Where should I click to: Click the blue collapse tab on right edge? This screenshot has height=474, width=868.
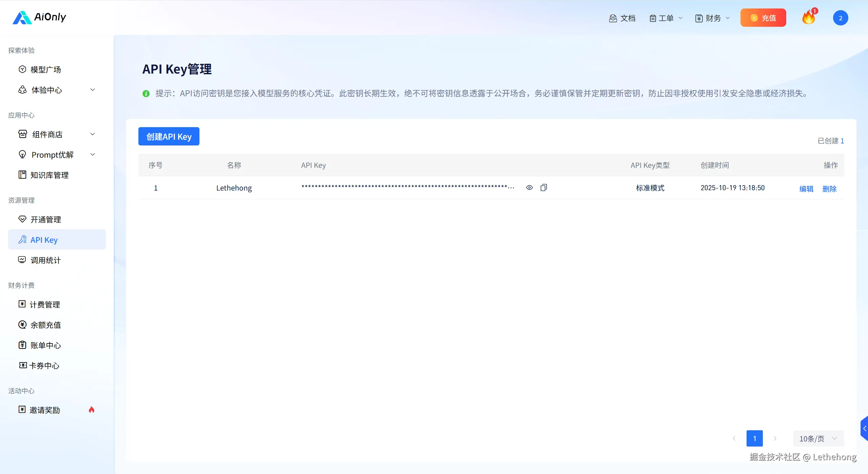click(864, 428)
